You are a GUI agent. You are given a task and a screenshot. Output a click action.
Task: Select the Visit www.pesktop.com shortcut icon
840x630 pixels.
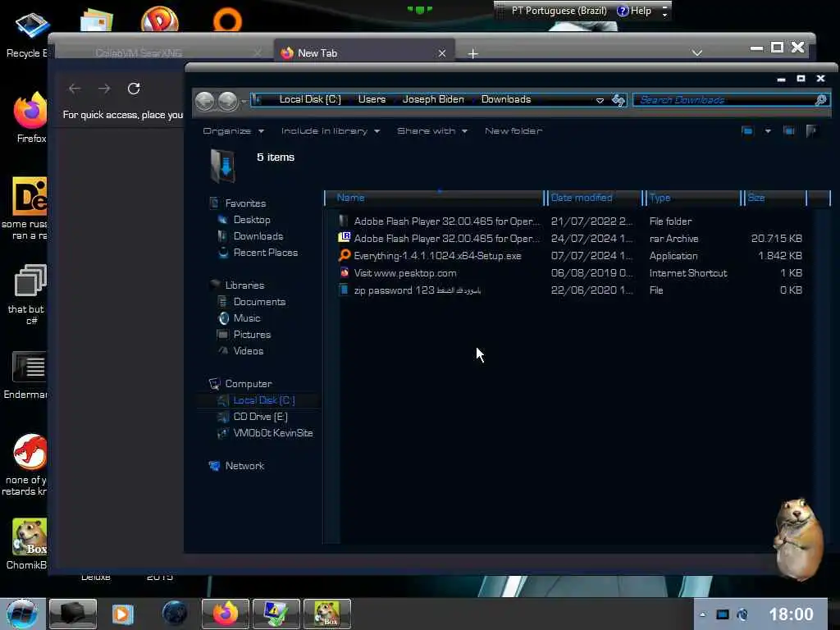click(x=344, y=272)
